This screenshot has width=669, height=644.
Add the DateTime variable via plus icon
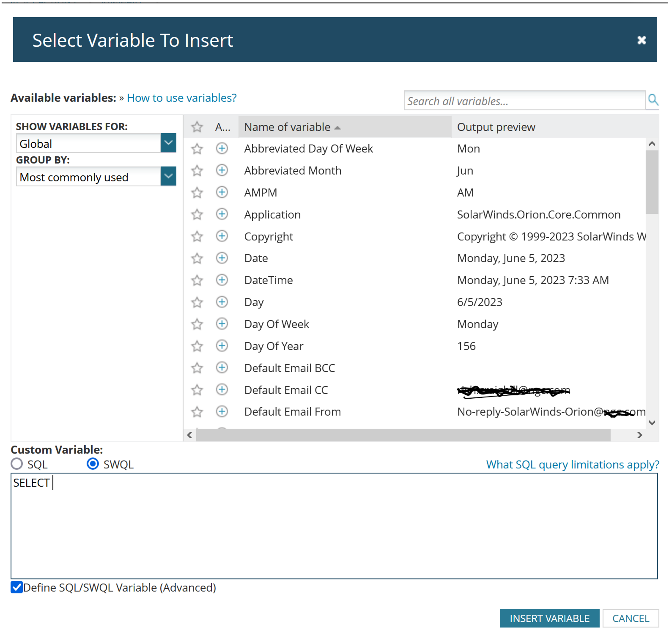(222, 280)
